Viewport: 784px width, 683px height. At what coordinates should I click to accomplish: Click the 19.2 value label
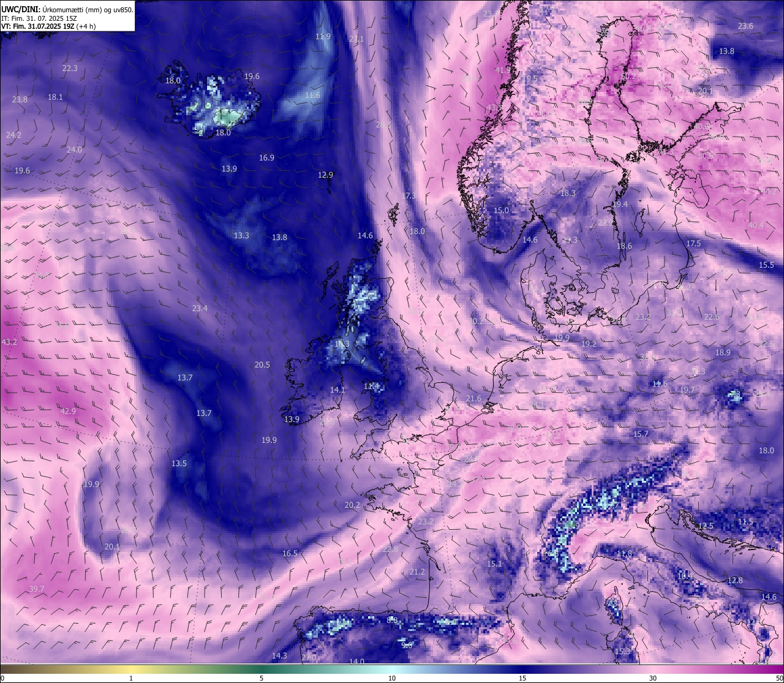[589, 344]
